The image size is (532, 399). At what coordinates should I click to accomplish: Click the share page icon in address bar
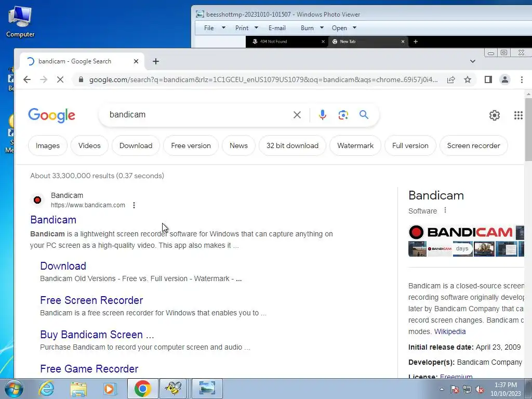[451, 79]
